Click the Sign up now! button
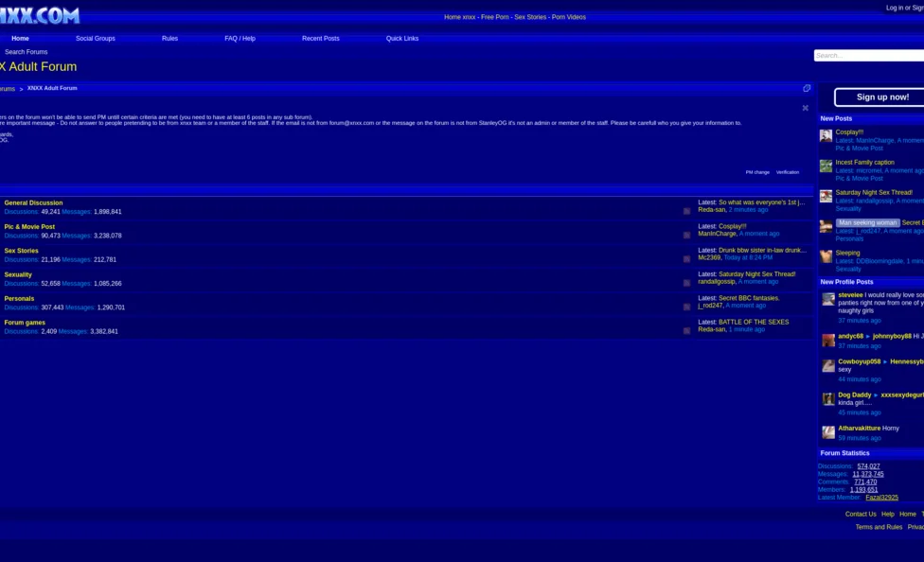This screenshot has width=924, height=562. [x=881, y=97]
